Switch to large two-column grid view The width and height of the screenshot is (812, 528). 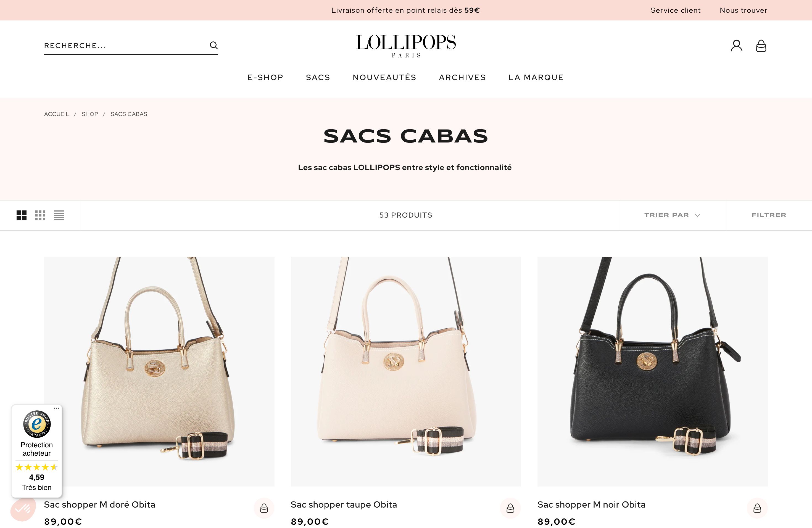[22, 215]
